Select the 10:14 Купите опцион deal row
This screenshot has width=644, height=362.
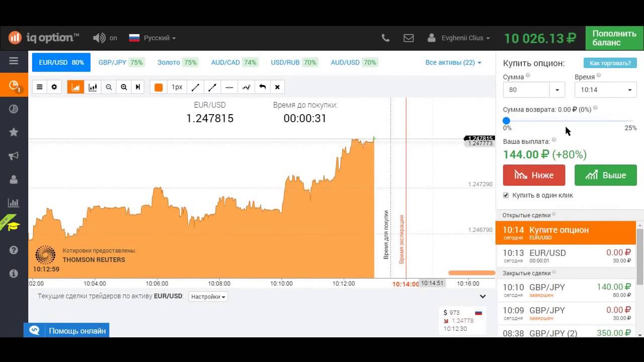(566, 233)
